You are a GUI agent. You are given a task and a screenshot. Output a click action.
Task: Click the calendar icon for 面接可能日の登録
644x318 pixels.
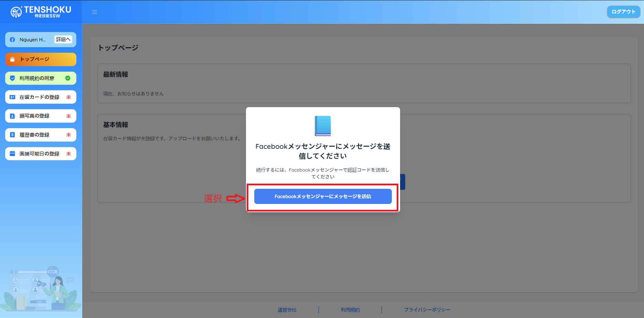(x=12, y=154)
